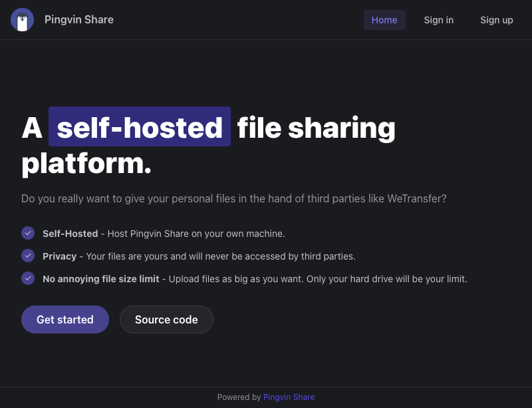
Task: Click checkmark icon beside No annoying file size limit
Action: pyautogui.click(x=28, y=279)
